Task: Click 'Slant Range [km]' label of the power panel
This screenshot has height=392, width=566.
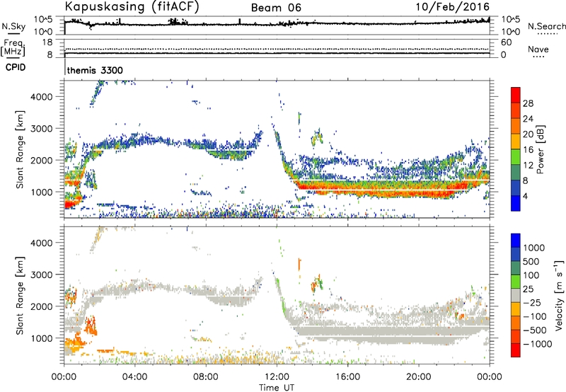Action: (x=20, y=149)
